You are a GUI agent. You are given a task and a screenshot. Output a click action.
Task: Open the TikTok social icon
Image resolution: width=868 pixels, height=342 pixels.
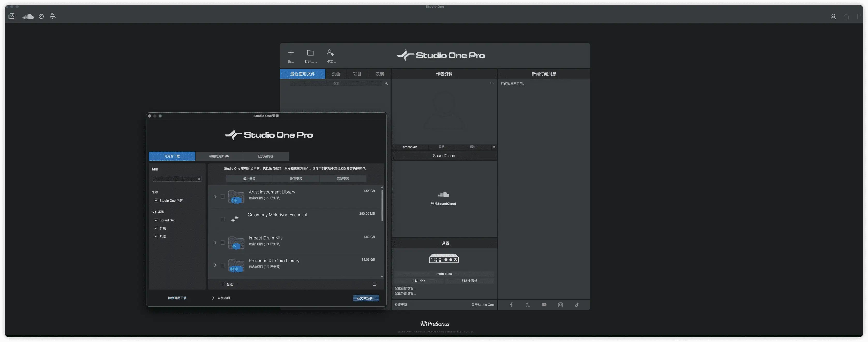[577, 305]
